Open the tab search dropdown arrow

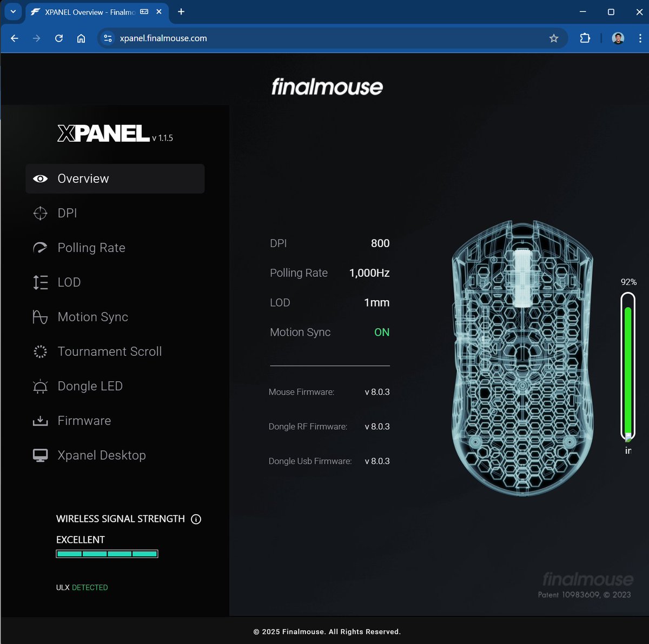(13, 11)
